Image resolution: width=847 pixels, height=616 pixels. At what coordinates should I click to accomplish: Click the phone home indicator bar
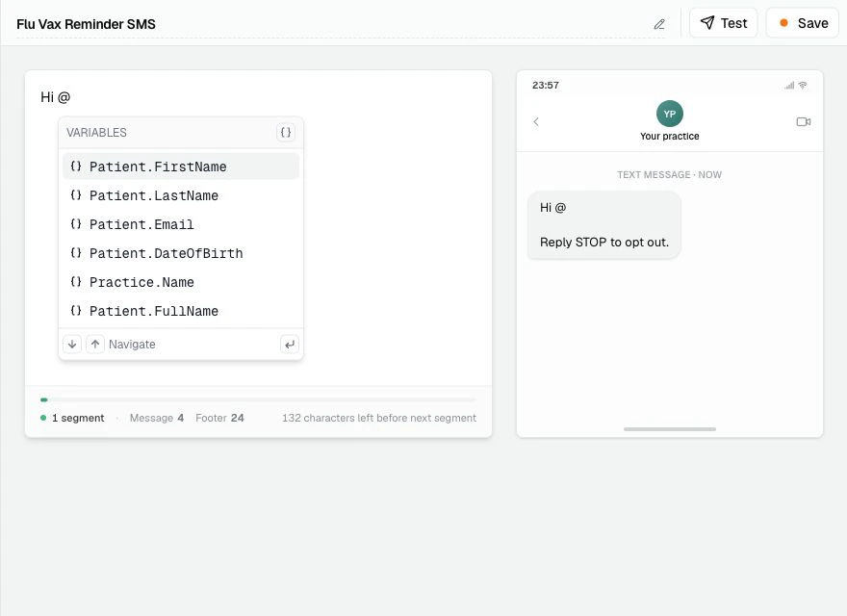coord(669,429)
